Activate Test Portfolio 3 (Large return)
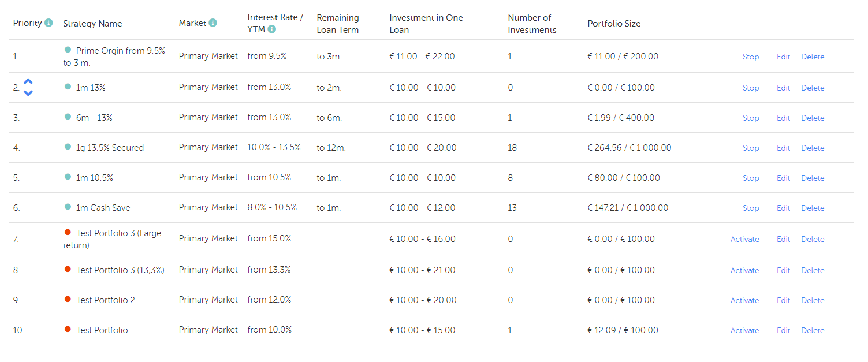The image size is (868, 362). [744, 238]
